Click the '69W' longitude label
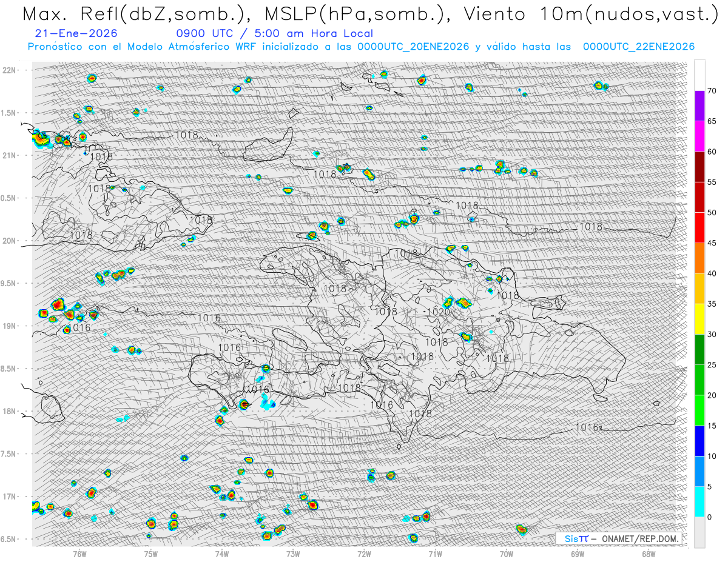Screen dimensions: 728x562 [x=578, y=554]
